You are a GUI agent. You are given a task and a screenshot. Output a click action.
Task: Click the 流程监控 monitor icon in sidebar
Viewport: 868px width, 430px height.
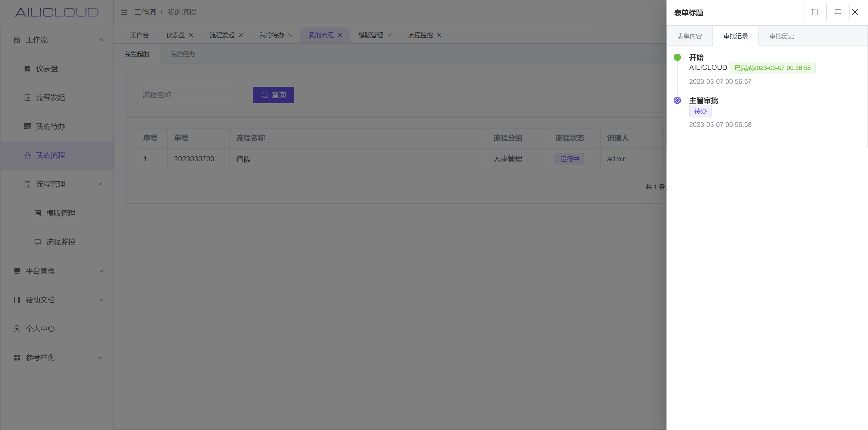(37, 242)
